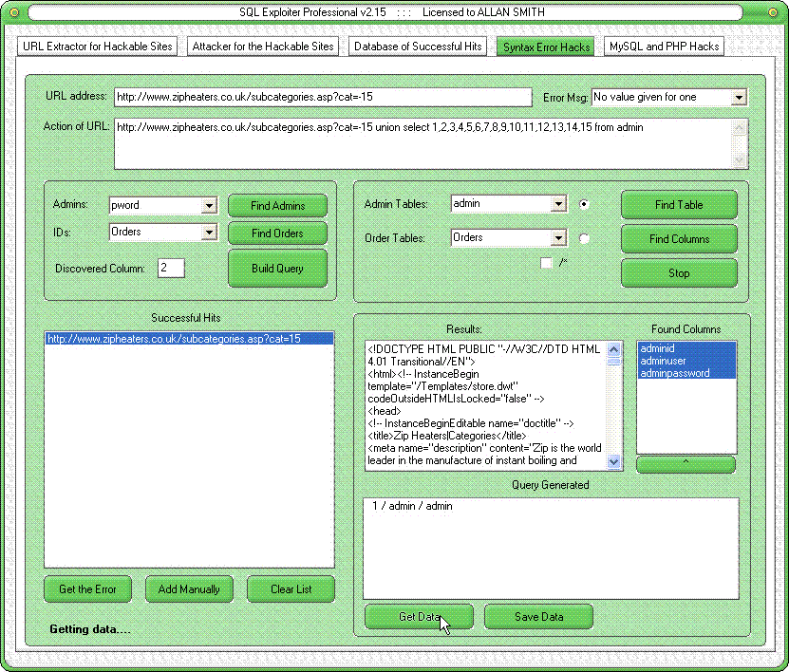Image resolution: width=789 pixels, height=672 pixels.
Task: Click the Clear List button
Action: point(291,589)
